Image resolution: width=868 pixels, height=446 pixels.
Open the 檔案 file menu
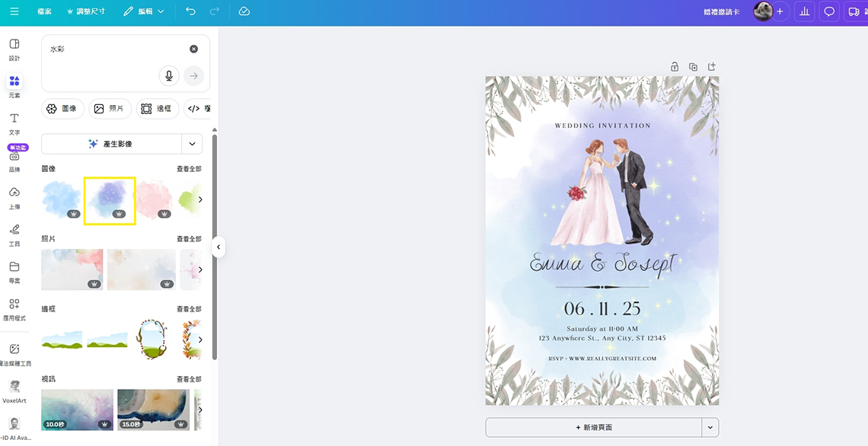[45, 11]
